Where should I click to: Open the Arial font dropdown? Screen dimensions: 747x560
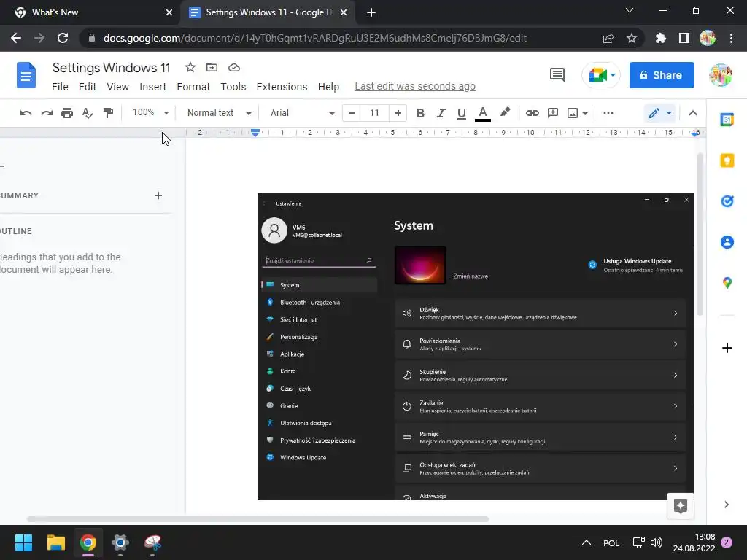tap(302, 113)
